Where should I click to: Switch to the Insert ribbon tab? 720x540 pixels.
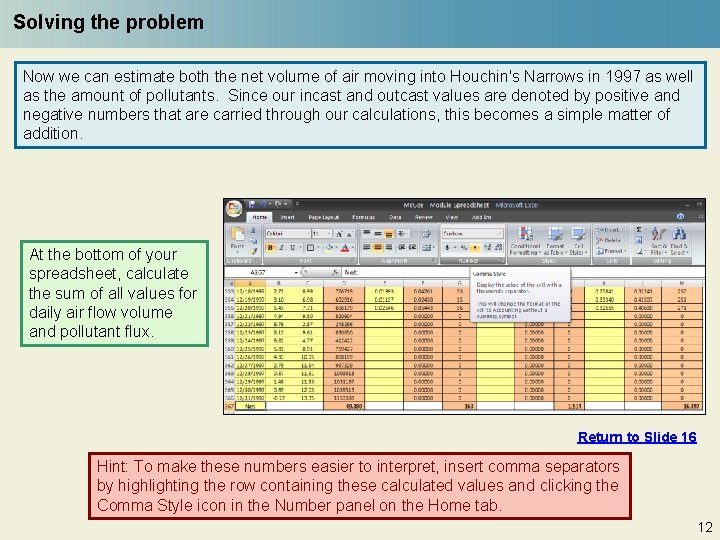coord(287,217)
